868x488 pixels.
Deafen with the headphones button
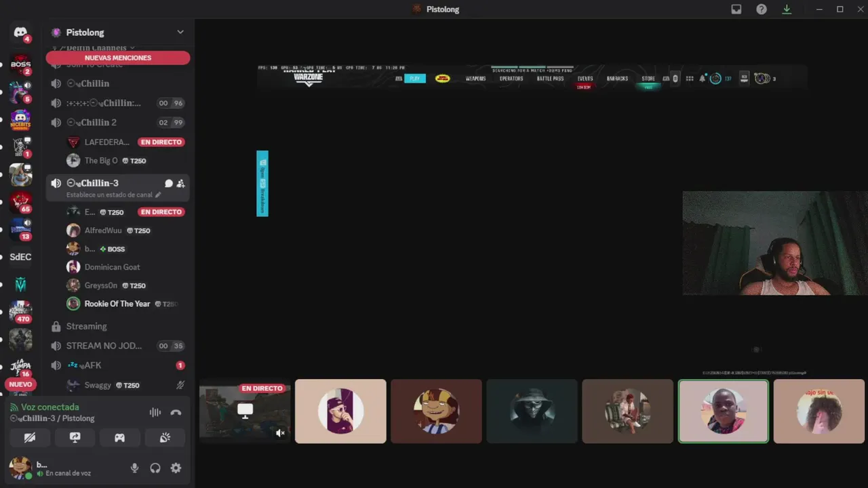click(x=155, y=468)
